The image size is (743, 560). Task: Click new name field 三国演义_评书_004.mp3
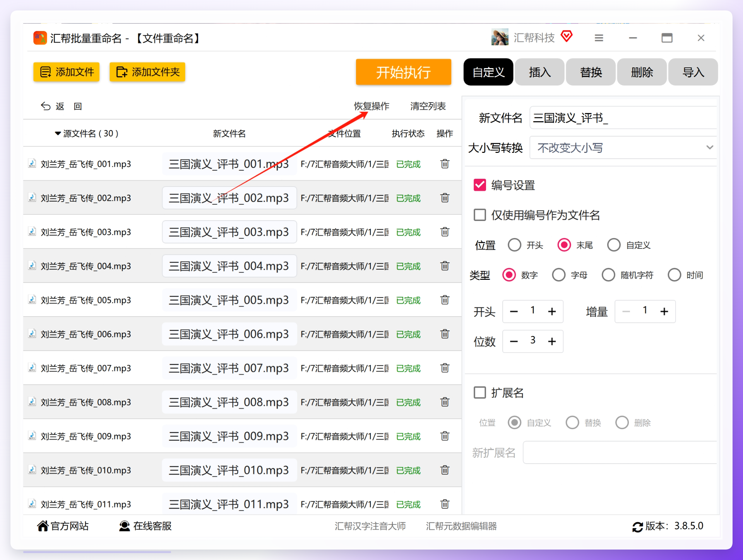click(229, 266)
